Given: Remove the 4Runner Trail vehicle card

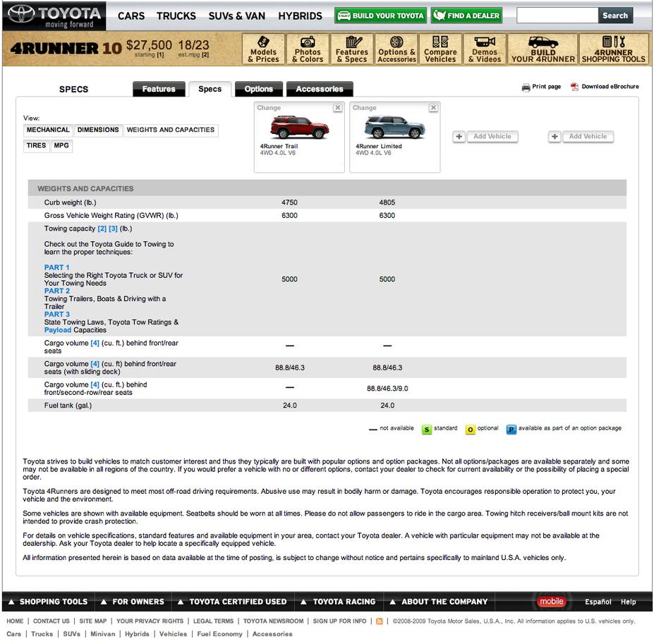Looking at the screenshot, I should point(338,108).
